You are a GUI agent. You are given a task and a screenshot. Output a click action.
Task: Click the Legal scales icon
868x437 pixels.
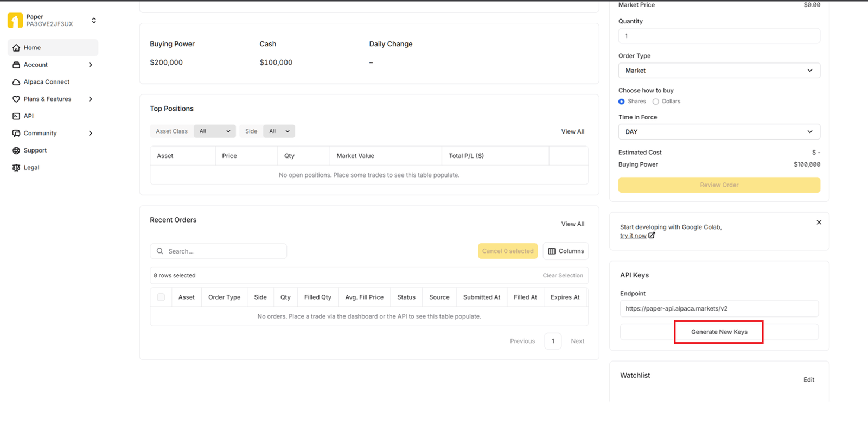16,168
